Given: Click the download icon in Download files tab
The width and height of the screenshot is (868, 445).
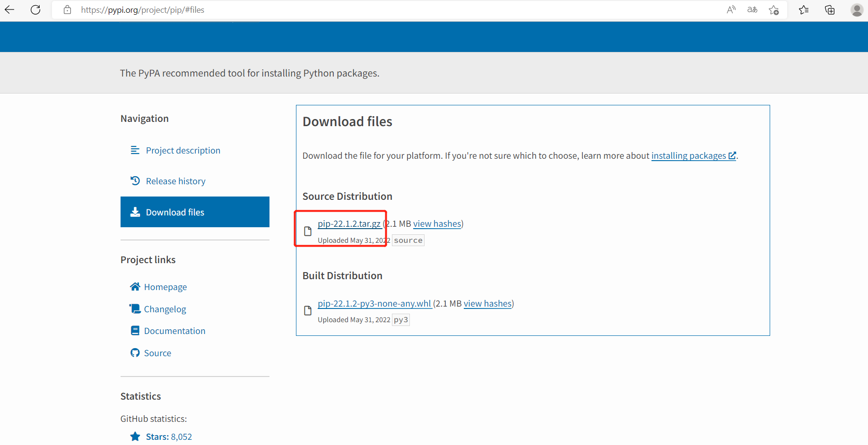Looking at the screenshot, I should pos(135,212).
